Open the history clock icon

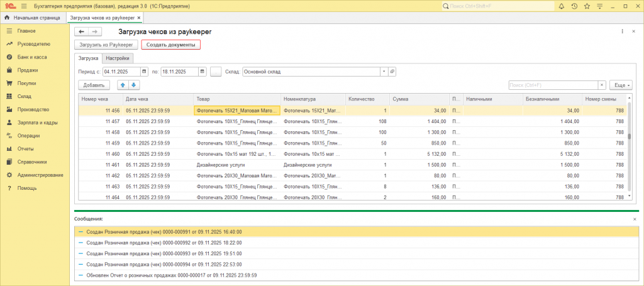point(574,6)
